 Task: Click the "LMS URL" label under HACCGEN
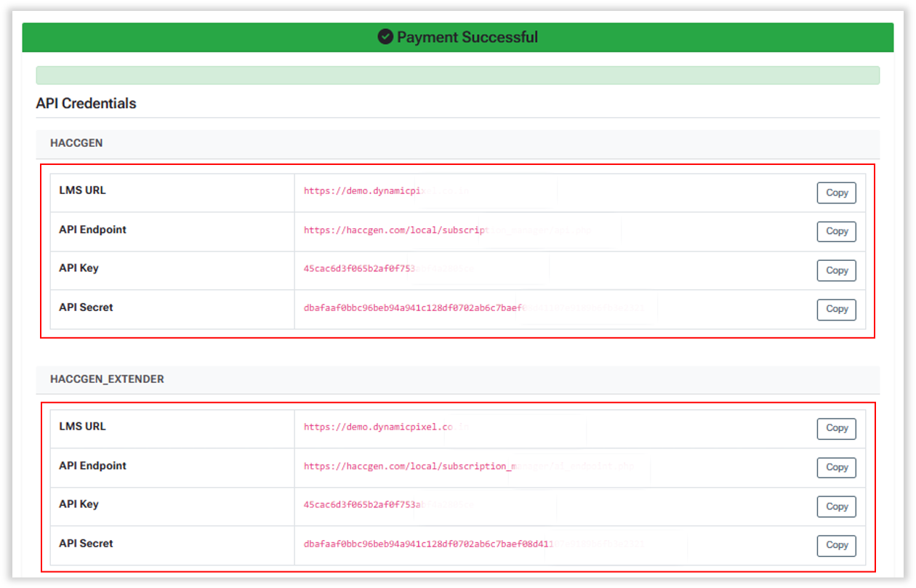coord(82,190)
